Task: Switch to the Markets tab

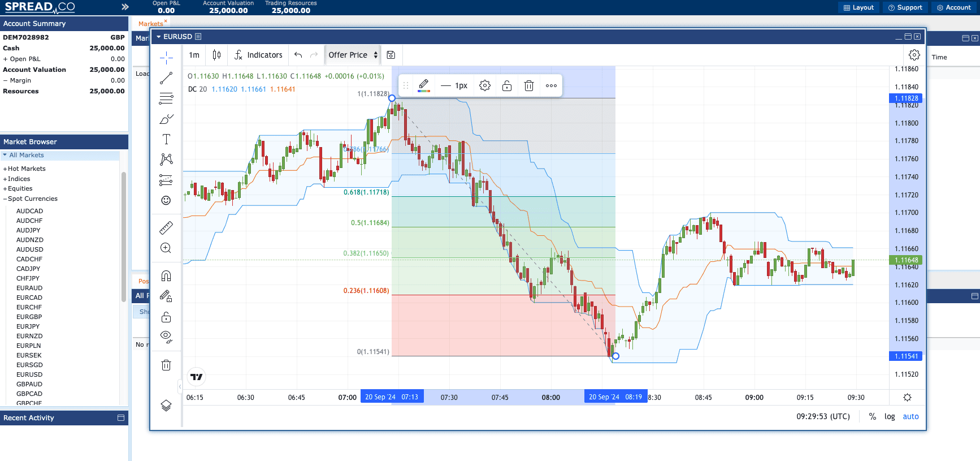Action: [x=150, y=24]
